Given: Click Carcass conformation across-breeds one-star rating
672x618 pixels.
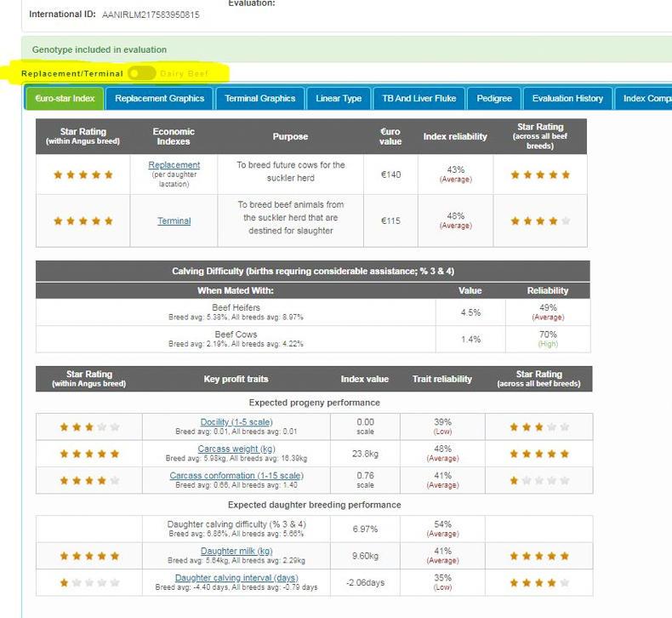Looking at the screenshot, I should [x=539, y=480].
